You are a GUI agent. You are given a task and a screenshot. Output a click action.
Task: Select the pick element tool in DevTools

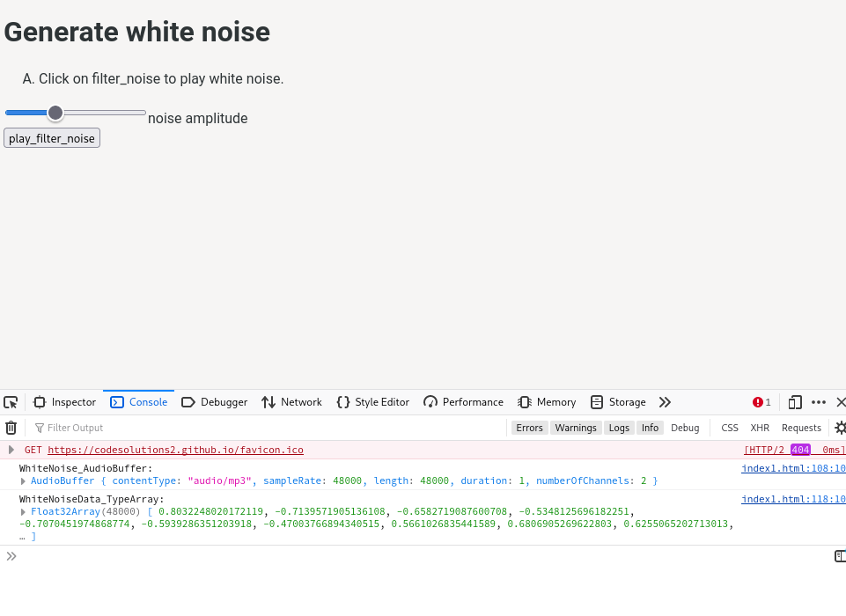pyautogui.click(x=11, y=402)
